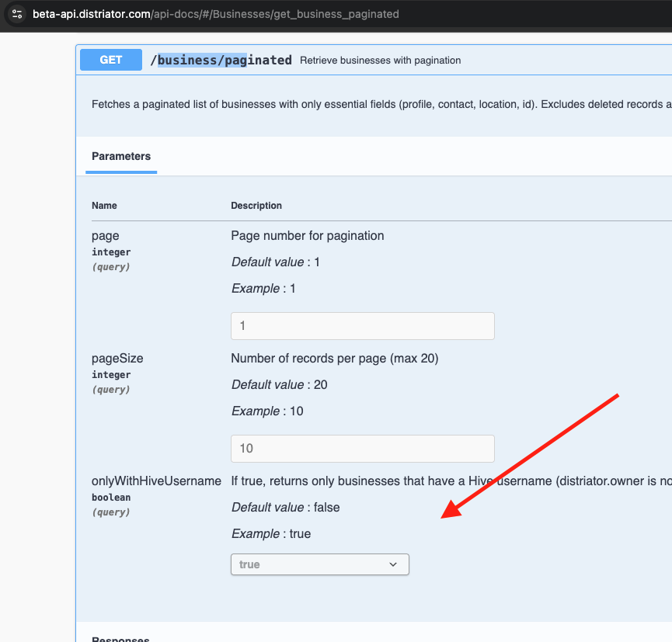Click the Name column header
This screenshot has height=642, width=672.
[x=104, y=205]
